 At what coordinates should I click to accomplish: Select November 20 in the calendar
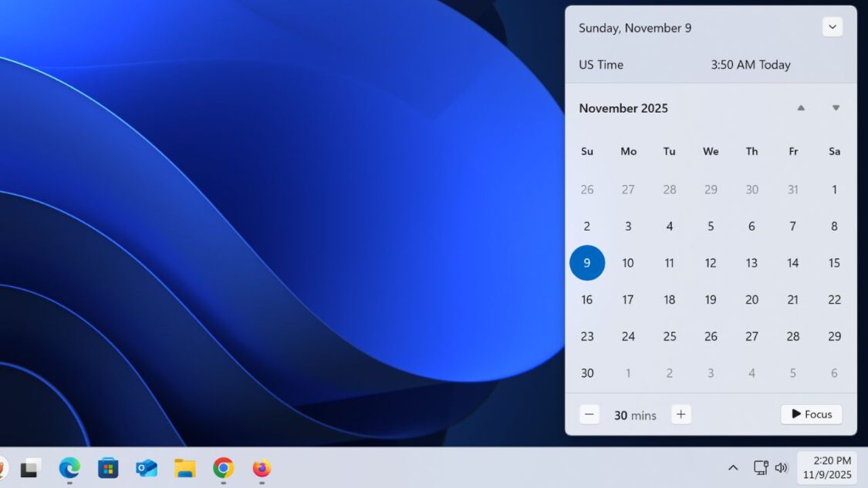(751, 299)
